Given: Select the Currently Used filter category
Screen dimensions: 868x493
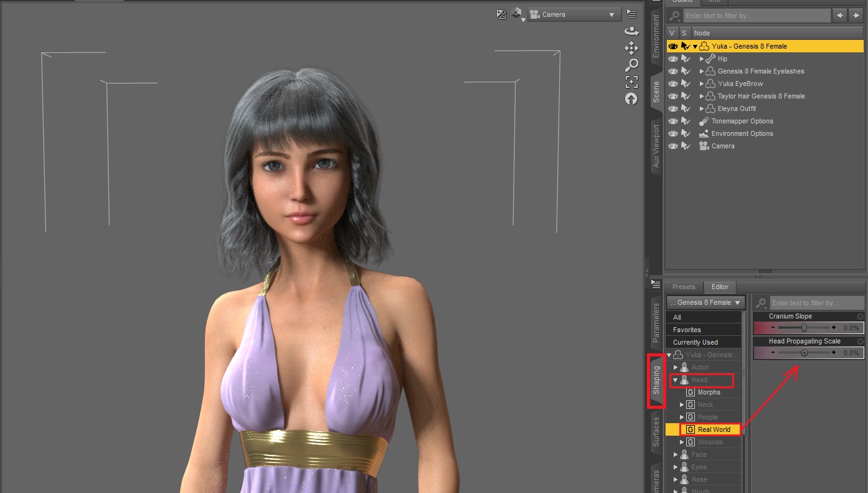Looking at the screenshot, I should coord(704,342).
